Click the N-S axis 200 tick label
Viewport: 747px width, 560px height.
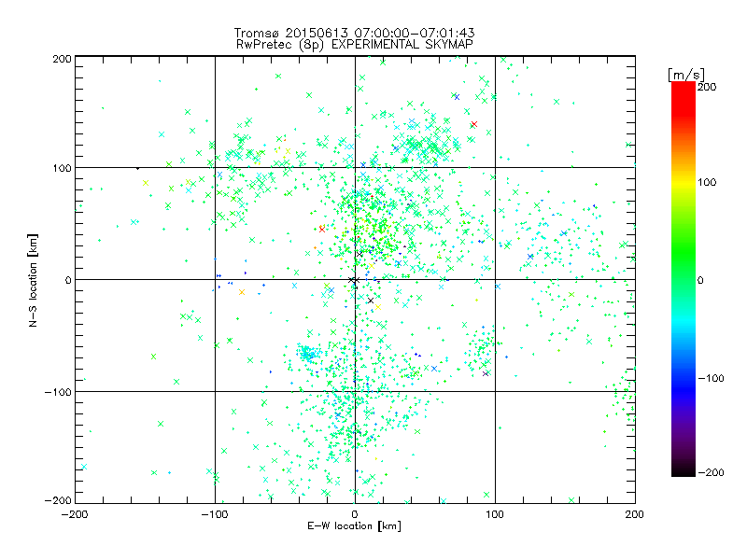pyautogui.click(x=62, y=59)
